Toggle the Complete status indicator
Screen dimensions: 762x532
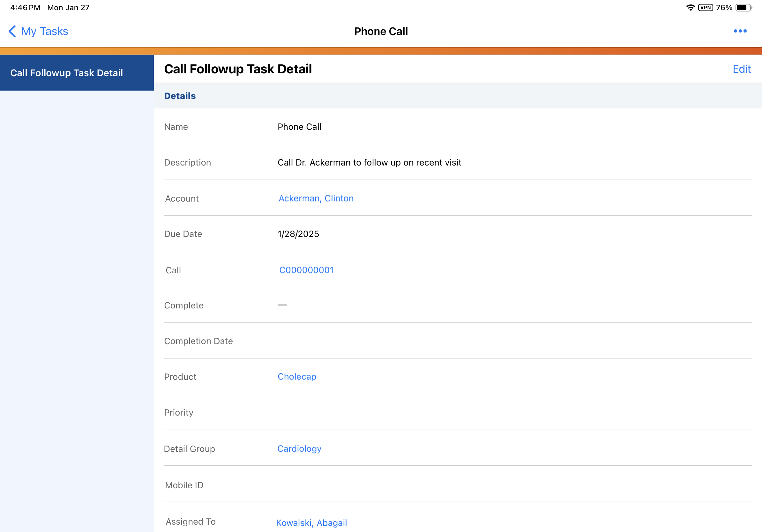(282, 305)
